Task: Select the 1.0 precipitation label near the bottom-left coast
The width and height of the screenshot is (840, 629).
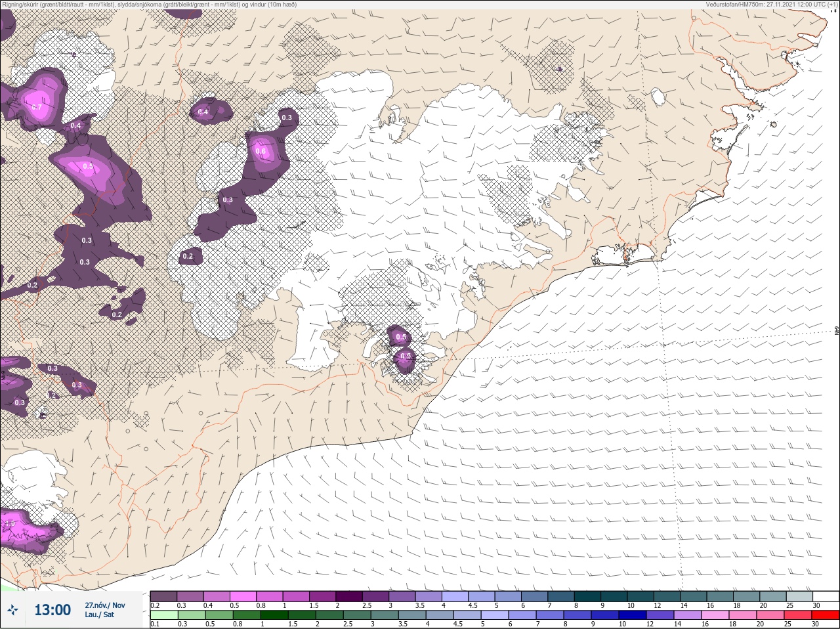Action: point(10,524)
